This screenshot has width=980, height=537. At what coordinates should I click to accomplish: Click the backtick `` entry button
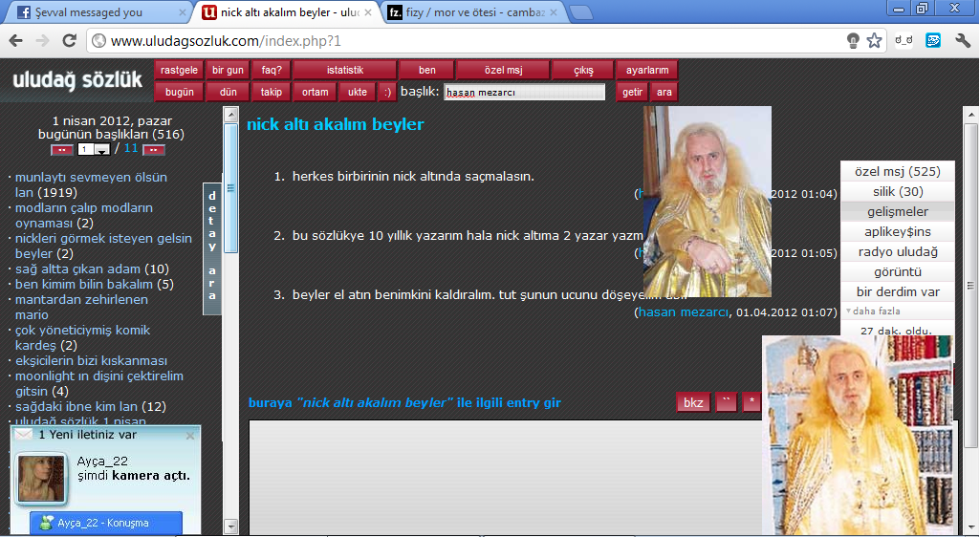(727, 402)
